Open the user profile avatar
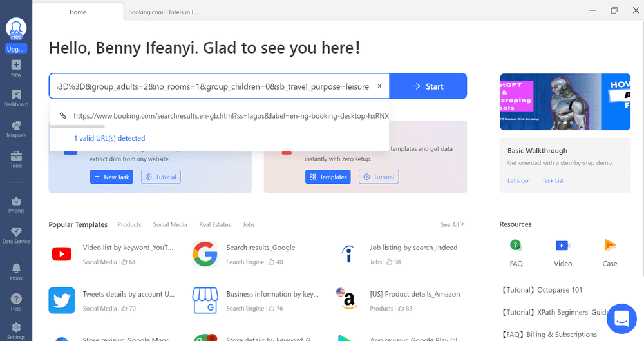Viewport: 644px width, 341px height. (x=16, y=28)
